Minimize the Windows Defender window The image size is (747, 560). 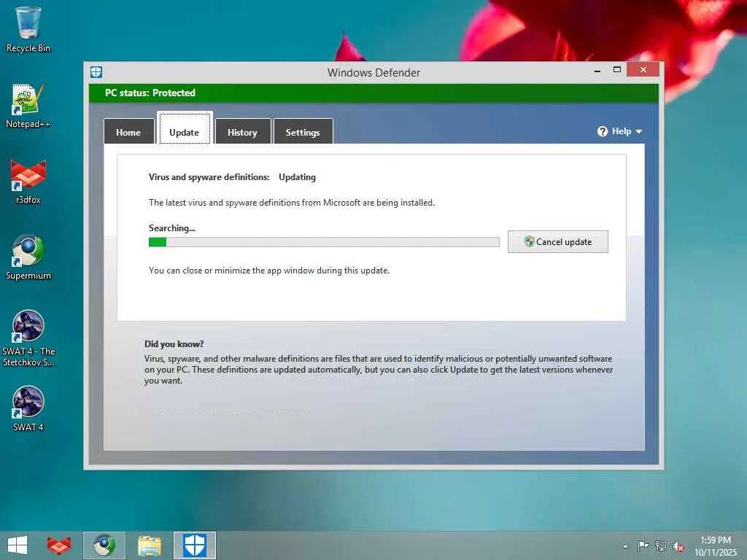tap(597, 71)
